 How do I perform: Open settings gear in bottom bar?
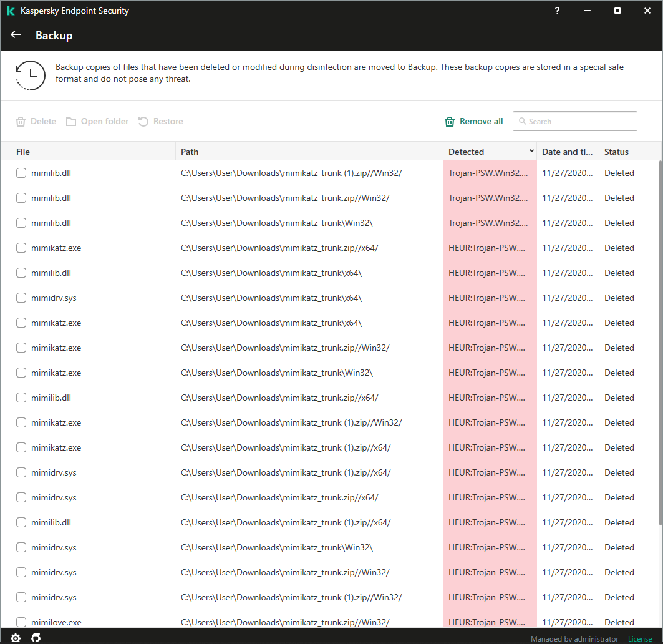(x=16, y=637)
